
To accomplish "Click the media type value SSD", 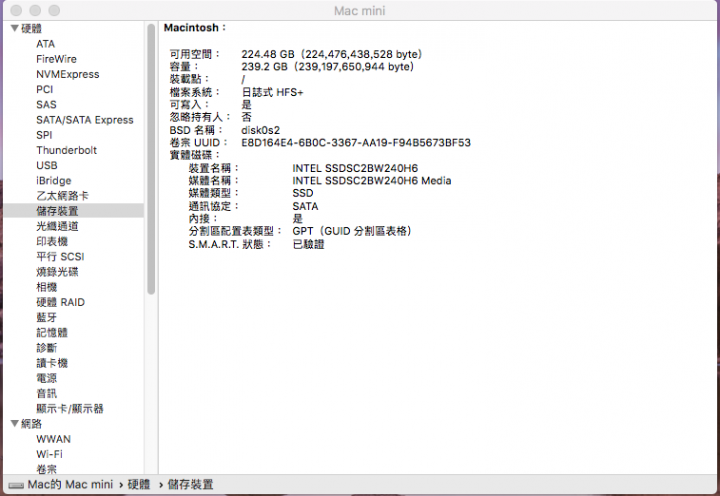I will click(x=303, y=193).
